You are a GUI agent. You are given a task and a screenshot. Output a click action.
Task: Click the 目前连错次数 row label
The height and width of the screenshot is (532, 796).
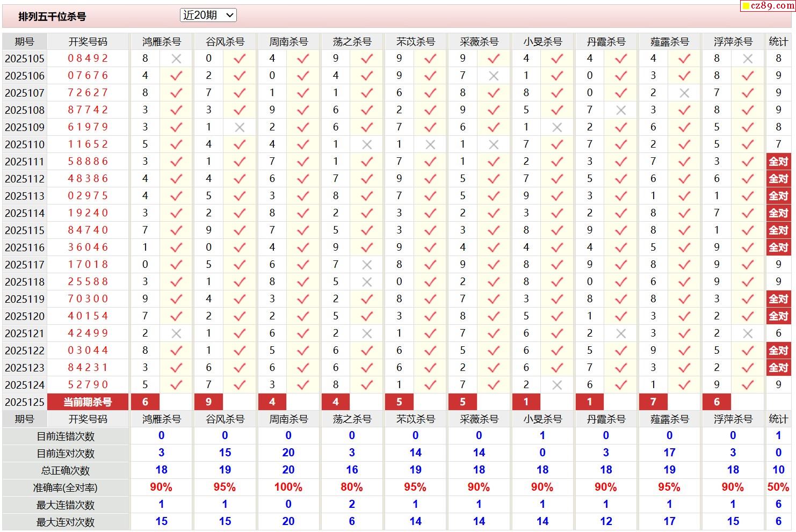point(66,436)
